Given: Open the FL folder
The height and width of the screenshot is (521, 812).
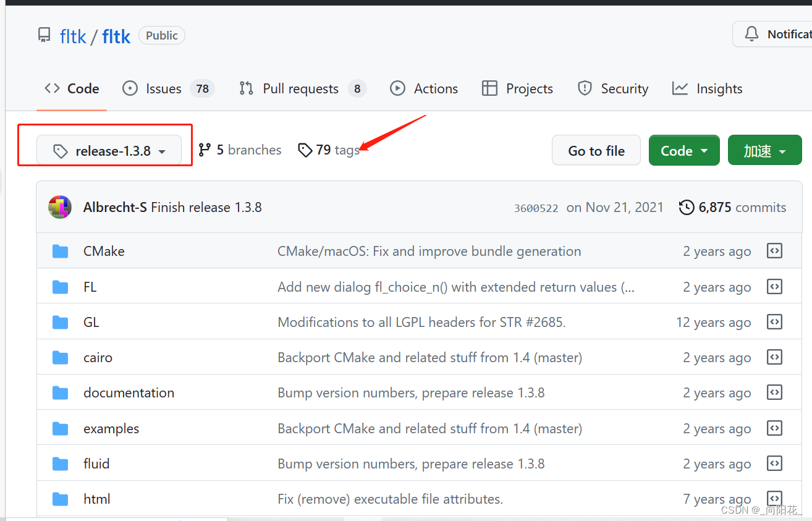Looking at the screenshot, I should tap(90, 287).
